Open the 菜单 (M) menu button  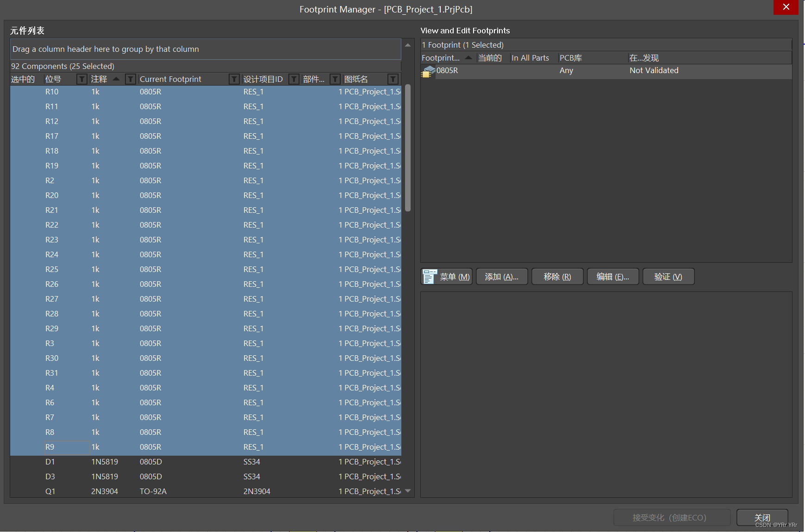click(447, 277)
